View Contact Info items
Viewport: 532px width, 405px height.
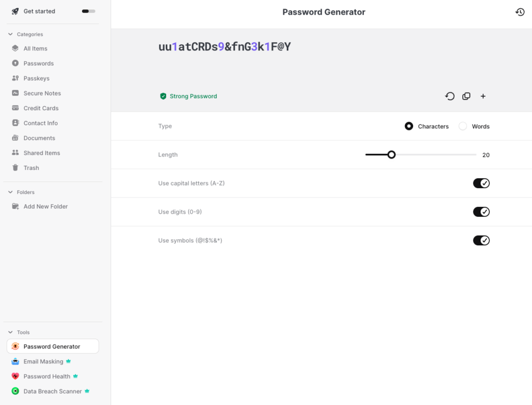tap(41, 123)
